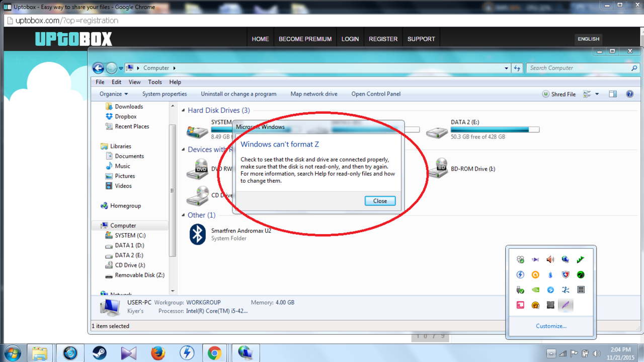Click the Chrome address bar with uptobox.com
644x362 pixels.
point(322,21)
